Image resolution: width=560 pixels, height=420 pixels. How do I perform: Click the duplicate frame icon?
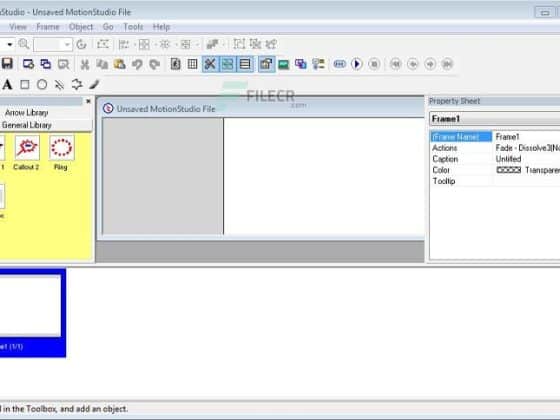point(45,64)
